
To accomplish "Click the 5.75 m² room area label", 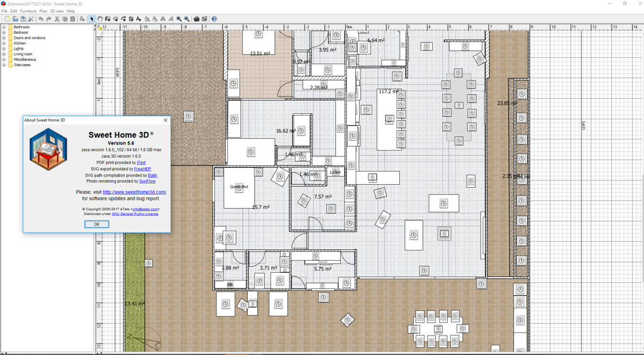I will [323, 269].
